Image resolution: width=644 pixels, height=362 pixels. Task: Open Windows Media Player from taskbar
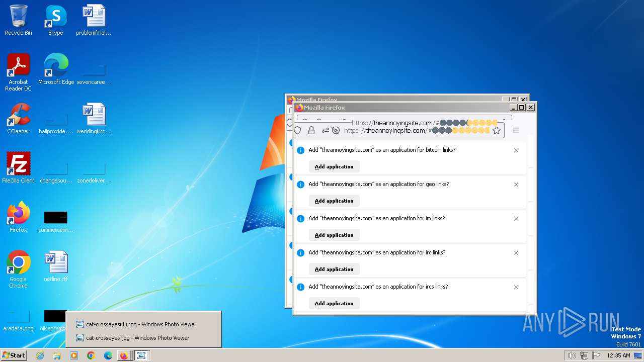74,355
